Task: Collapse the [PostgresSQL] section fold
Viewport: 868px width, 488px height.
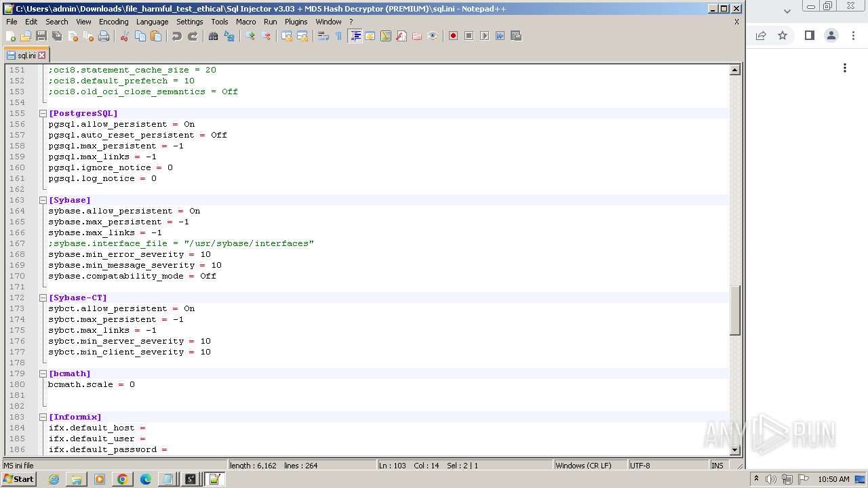Action: point(43,113)
